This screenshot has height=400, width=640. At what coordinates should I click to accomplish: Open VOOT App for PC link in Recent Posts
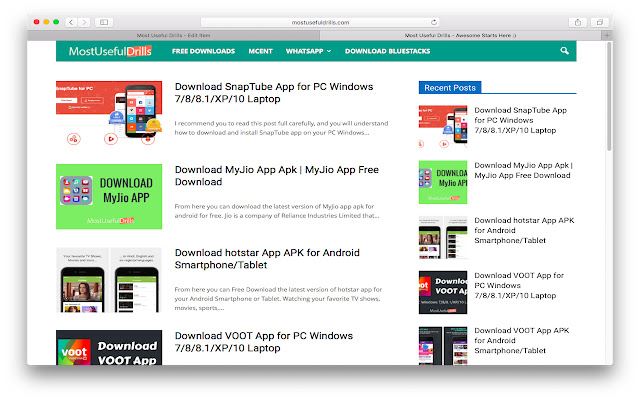[x=519, y=285]
